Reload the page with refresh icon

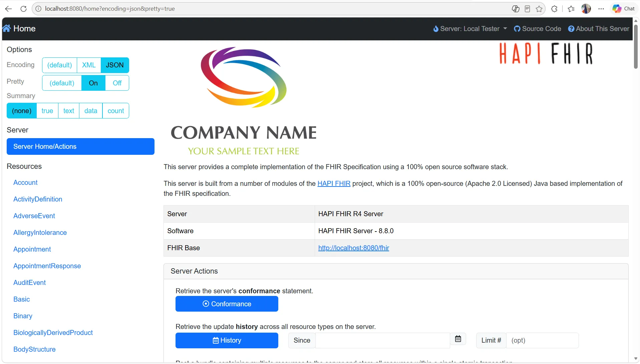(23, 9)
